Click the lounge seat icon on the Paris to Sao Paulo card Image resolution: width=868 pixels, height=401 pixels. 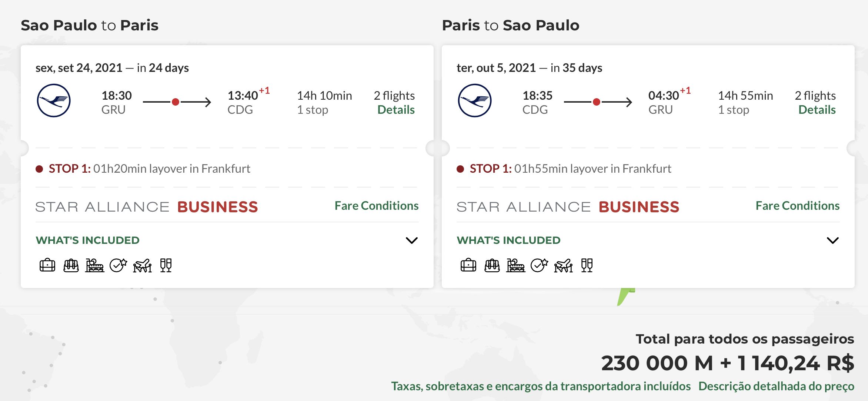point(516,265)
